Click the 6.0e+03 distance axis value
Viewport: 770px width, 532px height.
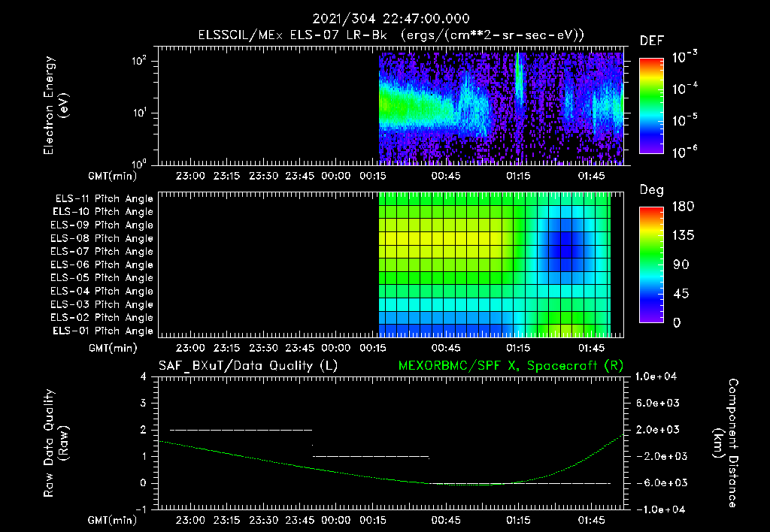[x=658, y=404]
